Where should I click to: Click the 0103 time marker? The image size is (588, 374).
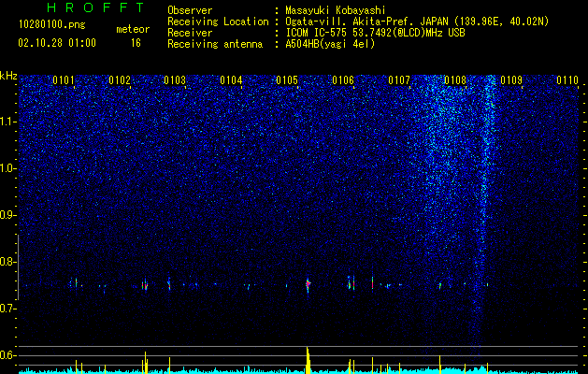[175, 80]
